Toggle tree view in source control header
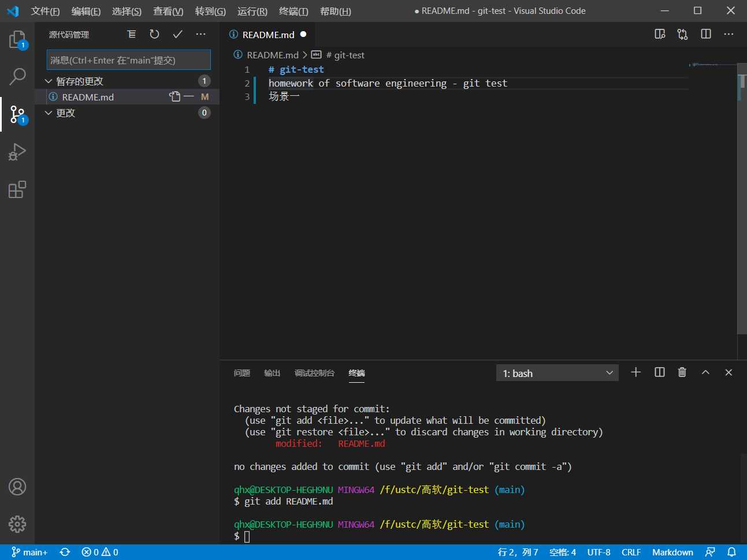 click(x=132, y=34)
